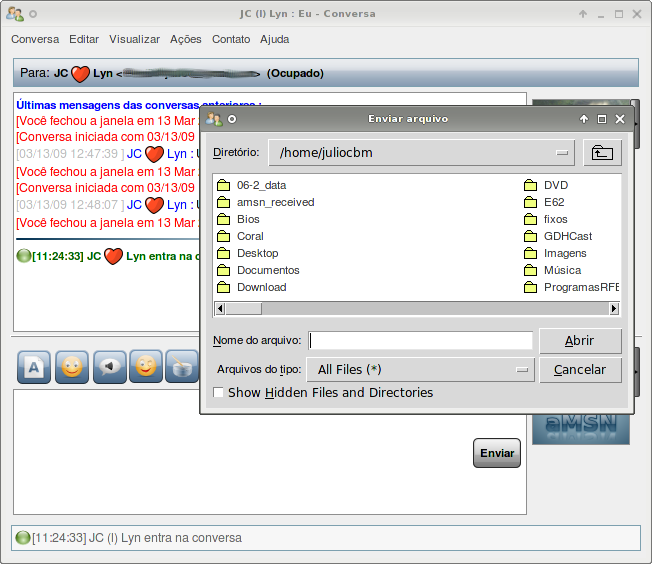Select the Música folder

coord(552,270)
